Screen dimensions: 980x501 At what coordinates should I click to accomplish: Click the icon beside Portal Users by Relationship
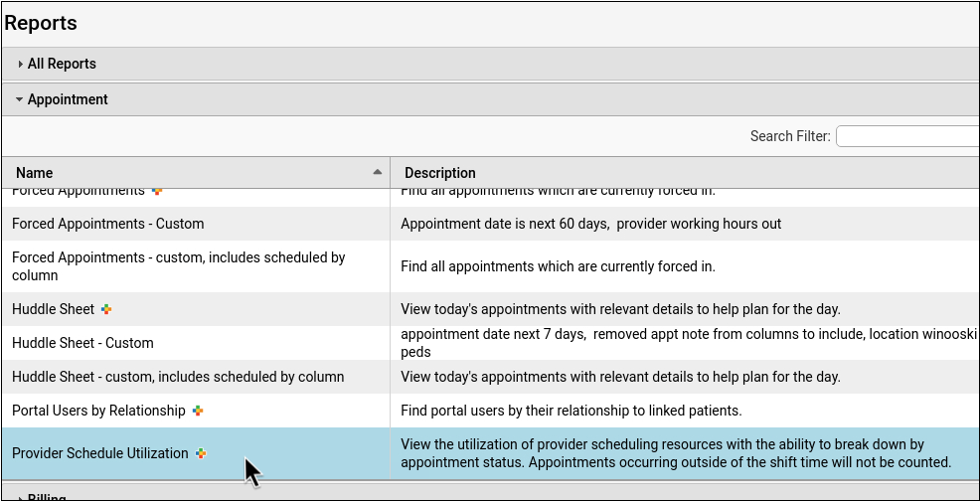[x=198, y=412]
